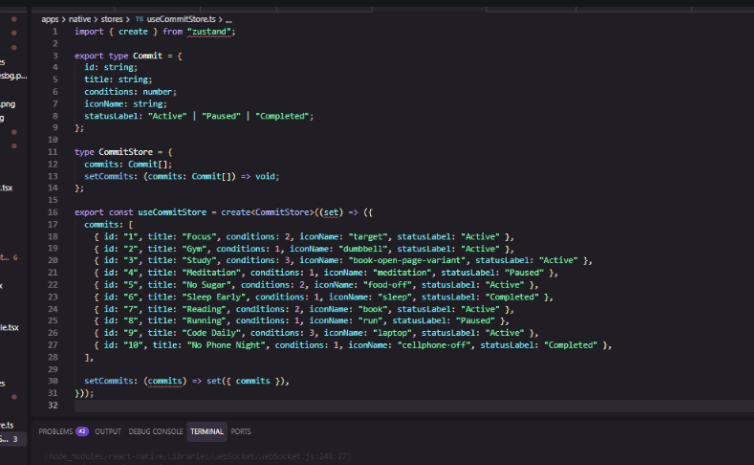
Task: Click the "zustand" import string on line 1
Action: click(x=211, y=32)
